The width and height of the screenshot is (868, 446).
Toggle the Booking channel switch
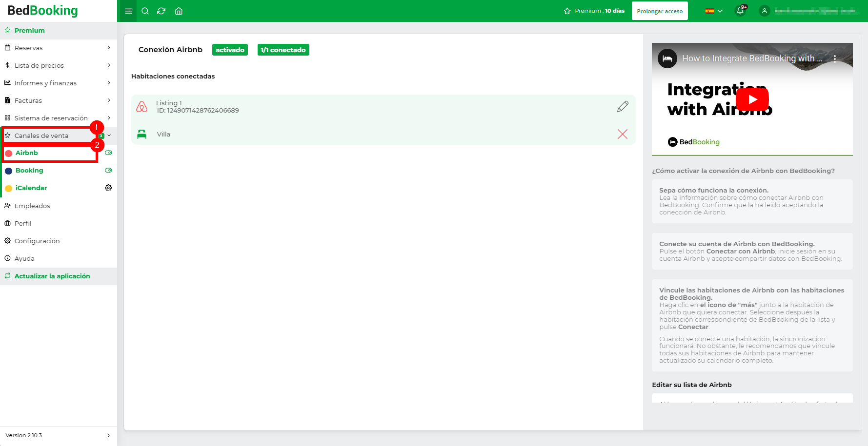tap(108, 170)
